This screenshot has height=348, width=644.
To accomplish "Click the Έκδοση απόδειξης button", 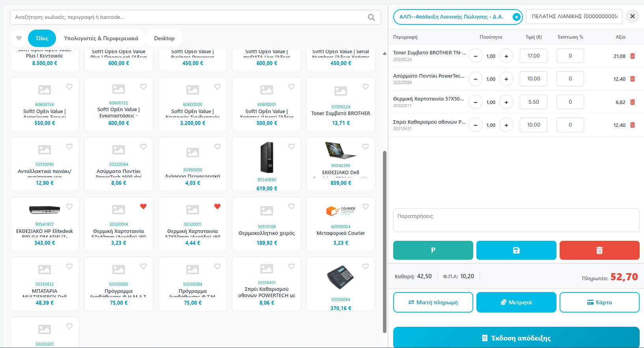I will [516, 338].
